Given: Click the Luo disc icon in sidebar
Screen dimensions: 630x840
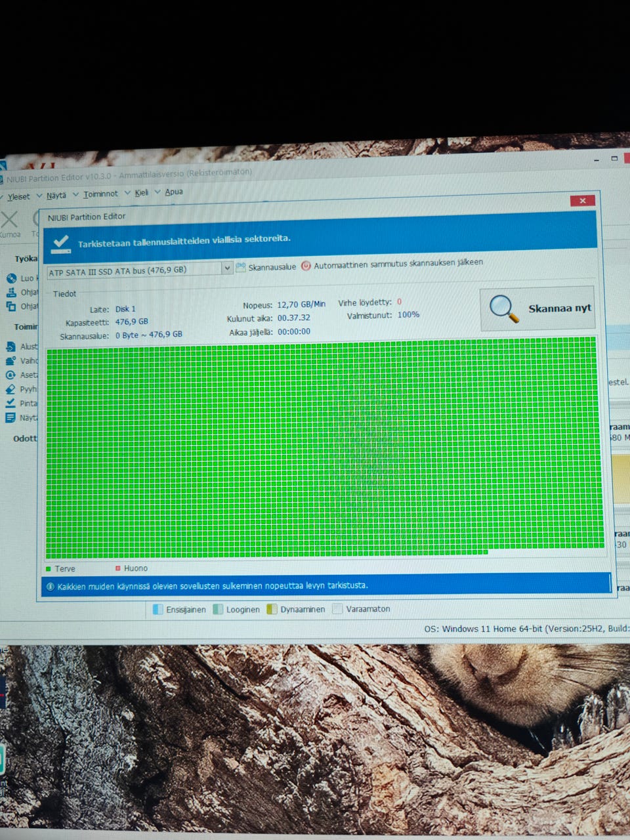Looking at the screenshot, I should tap(11, 278).
